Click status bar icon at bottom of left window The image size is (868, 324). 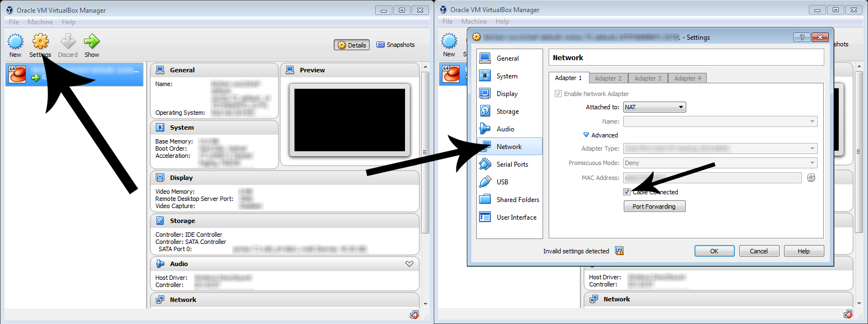414,315
